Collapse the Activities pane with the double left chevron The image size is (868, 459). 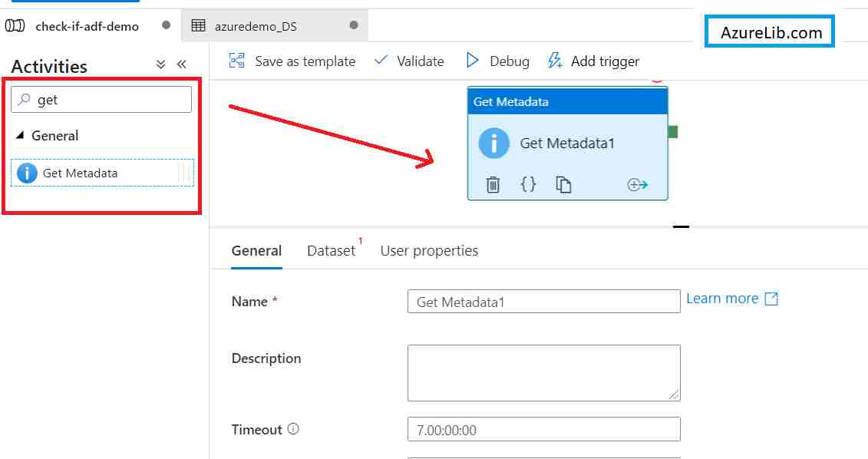(x=182, y=64)
